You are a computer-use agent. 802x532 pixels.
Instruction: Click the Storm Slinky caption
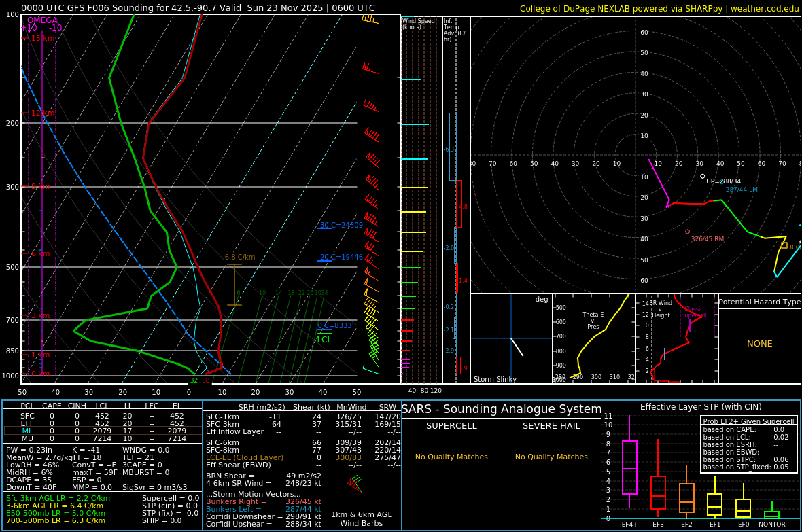[x=495, y=379]
